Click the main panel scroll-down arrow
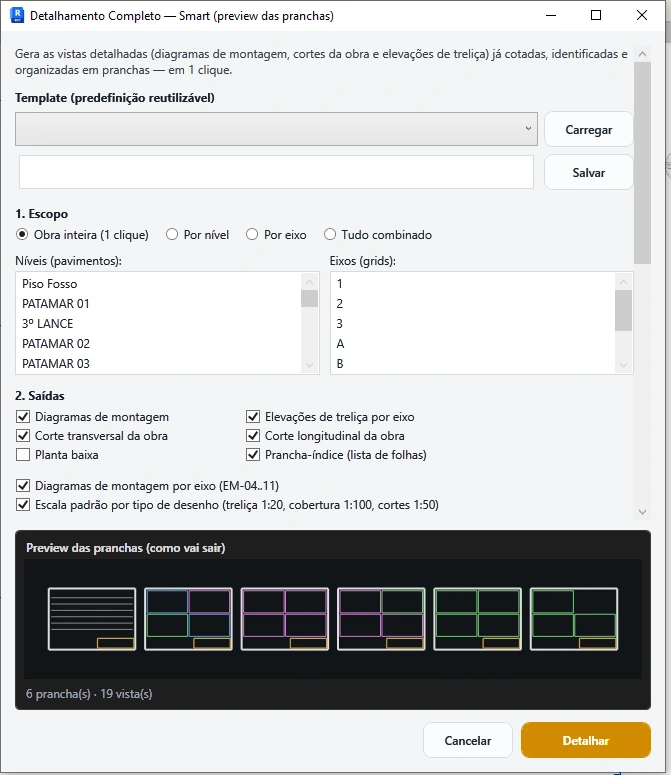Viewport: 671px width, 775px height. (x=642, y=512)
